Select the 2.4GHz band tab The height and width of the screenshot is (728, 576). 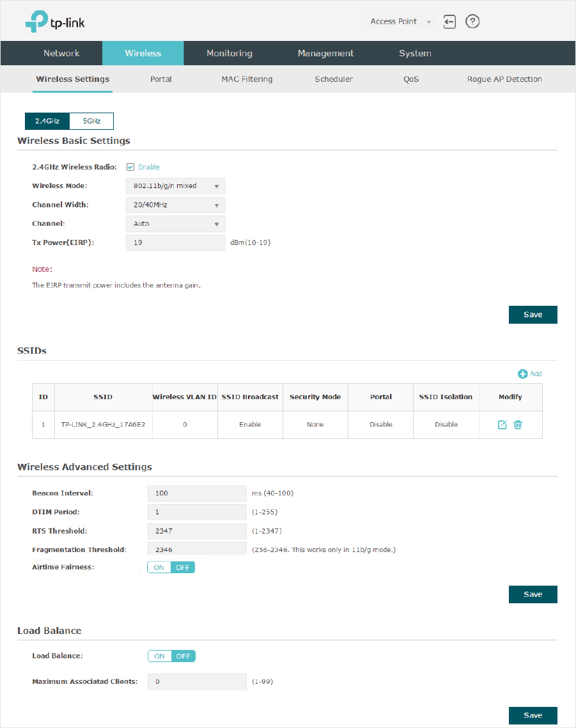(47, 121)
